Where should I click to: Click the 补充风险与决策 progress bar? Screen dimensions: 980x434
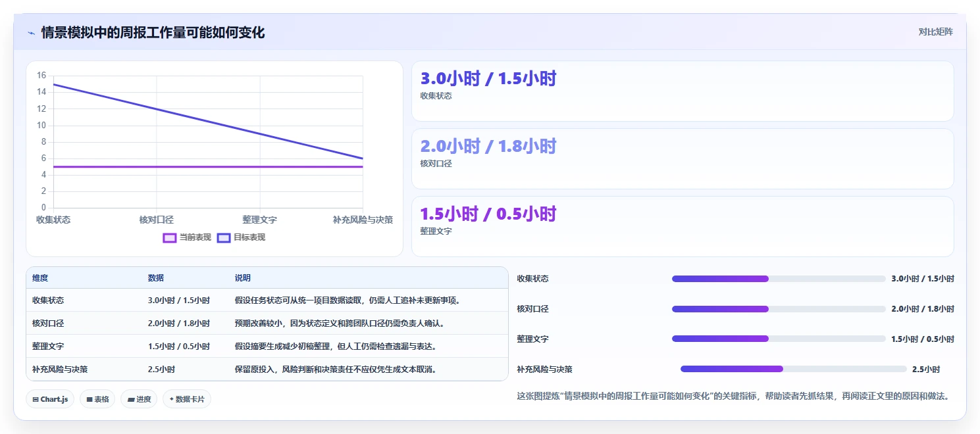click(794, 369)
